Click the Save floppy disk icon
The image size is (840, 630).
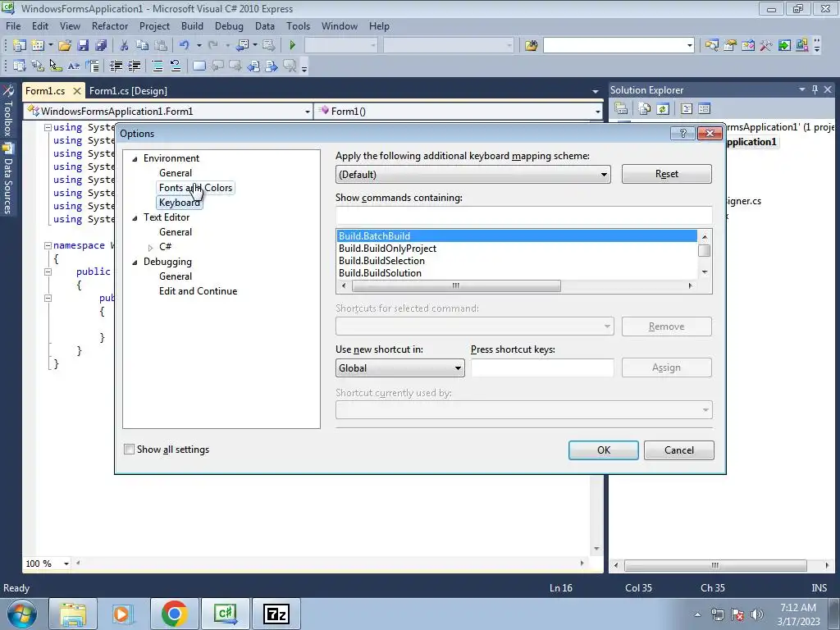click(x=83, y=46)
